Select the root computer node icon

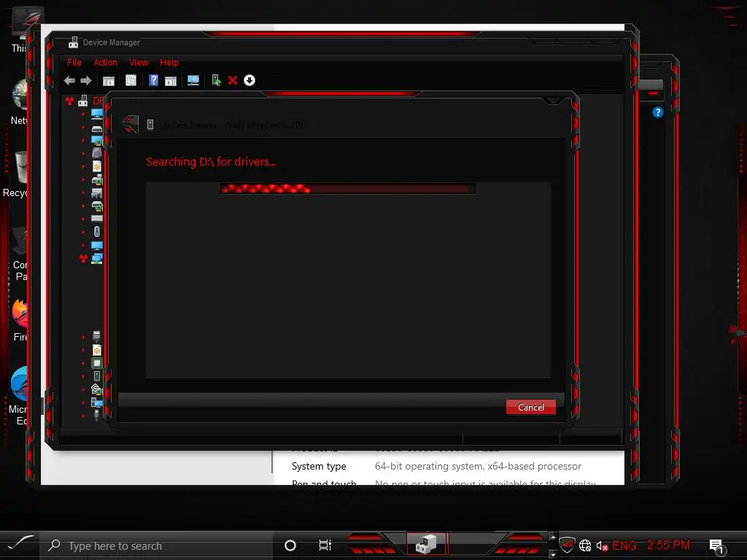(83, 101)
